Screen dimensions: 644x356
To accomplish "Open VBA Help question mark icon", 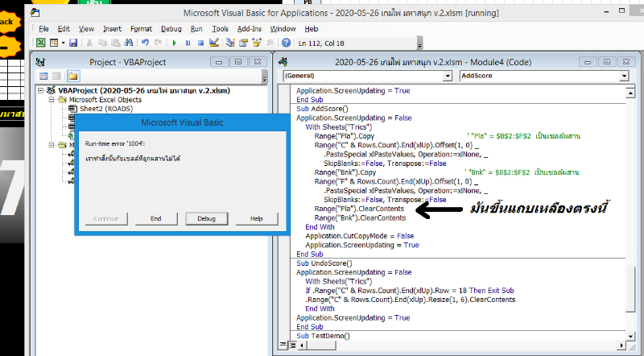I will coord(285,43).
